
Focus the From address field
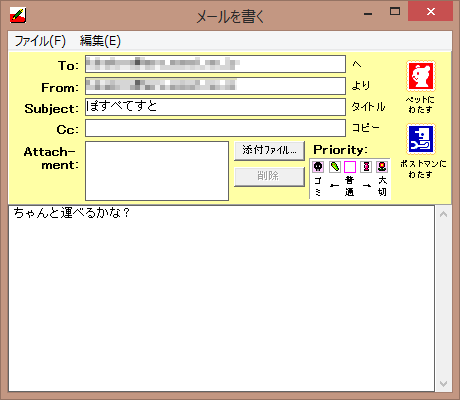coord(215,86)
